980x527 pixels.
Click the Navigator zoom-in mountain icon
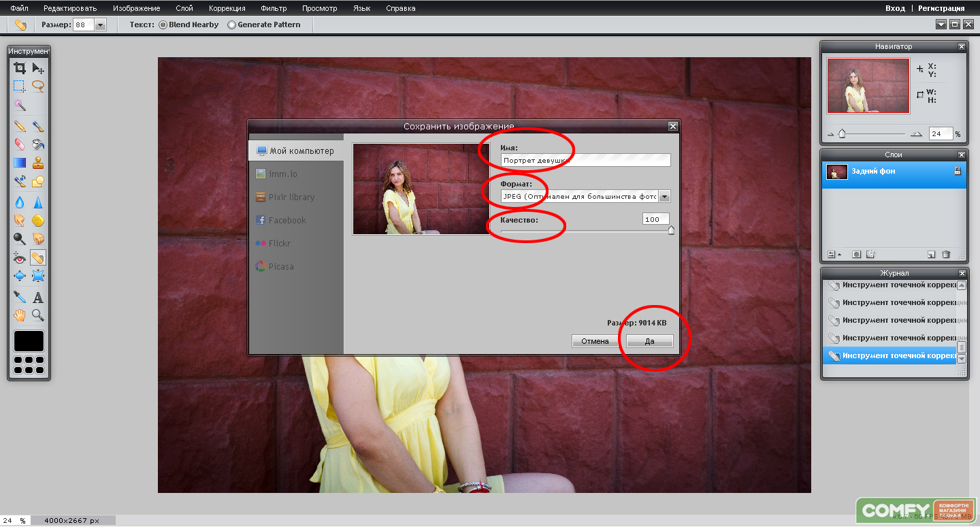point(917,134)
